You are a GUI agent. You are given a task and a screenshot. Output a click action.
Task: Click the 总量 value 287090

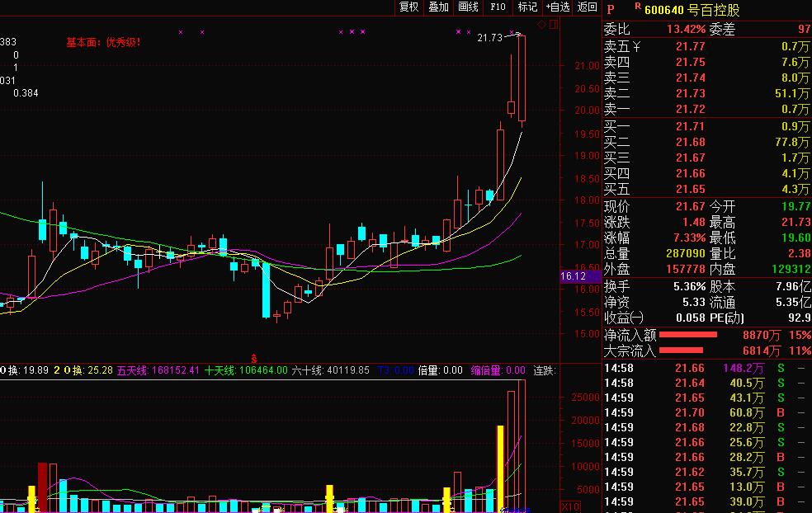686,254
